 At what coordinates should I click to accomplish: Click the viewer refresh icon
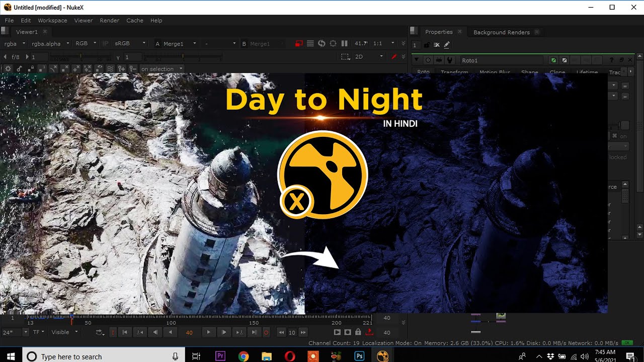(x=322, y=44)
